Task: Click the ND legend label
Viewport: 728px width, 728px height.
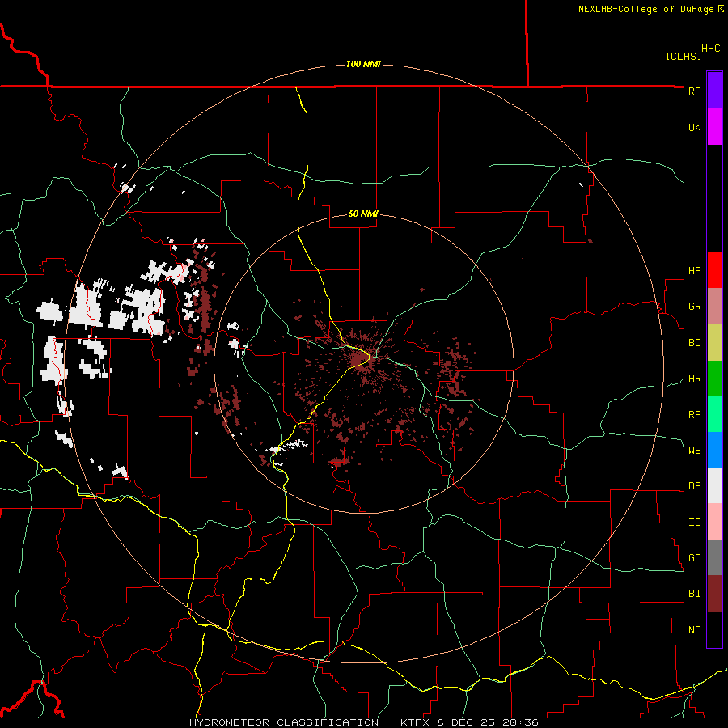Action: click(x=694, y=630)
